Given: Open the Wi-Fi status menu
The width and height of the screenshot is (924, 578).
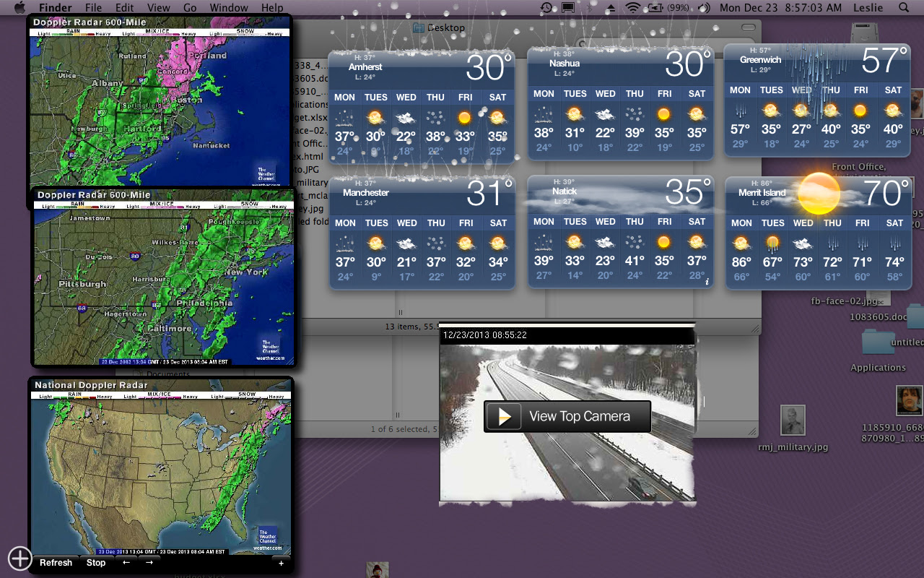Looking at the screenshot, I should pyautogui.click(x=633, y=8).
